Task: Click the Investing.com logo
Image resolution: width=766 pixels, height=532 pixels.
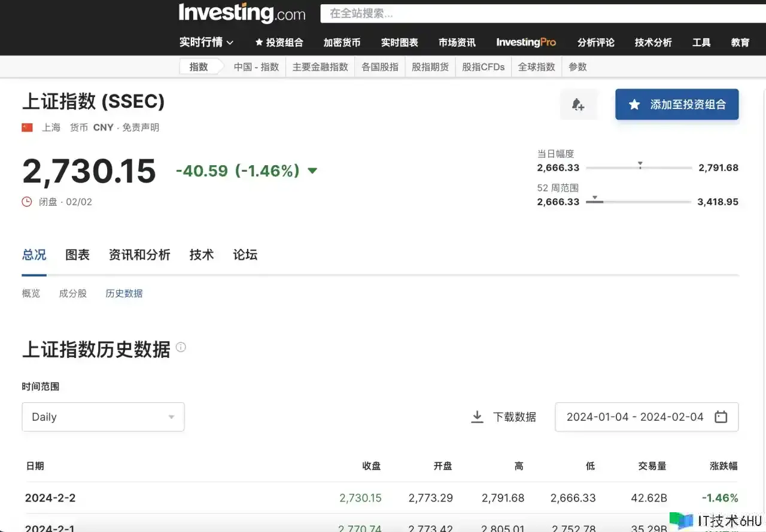Action: [x=242, y=13]
